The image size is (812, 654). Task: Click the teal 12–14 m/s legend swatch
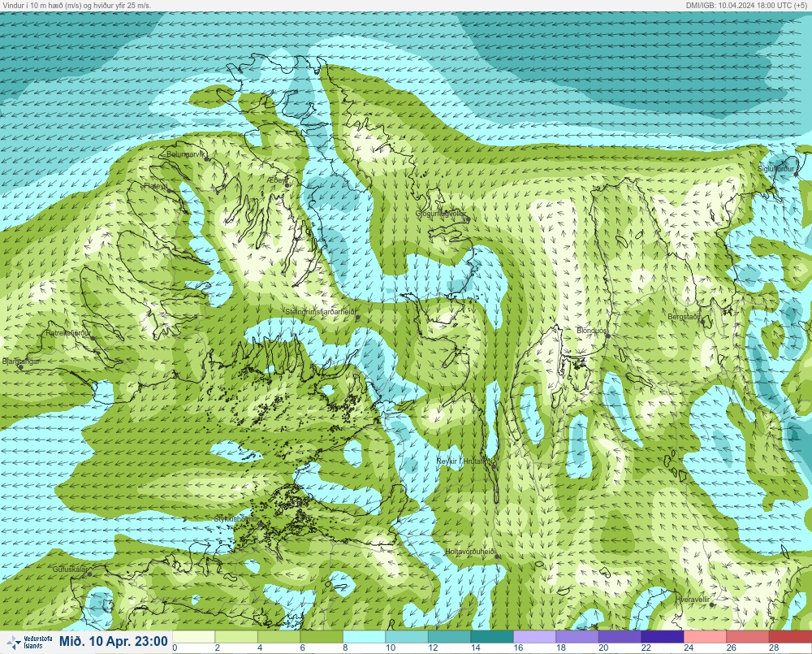450,636
